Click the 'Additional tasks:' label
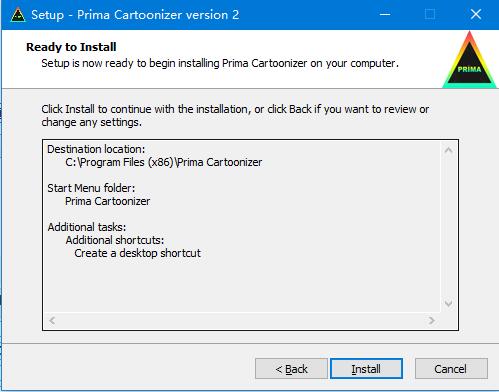499x392 pixels. pyautogui.click(x=87, y=227)
